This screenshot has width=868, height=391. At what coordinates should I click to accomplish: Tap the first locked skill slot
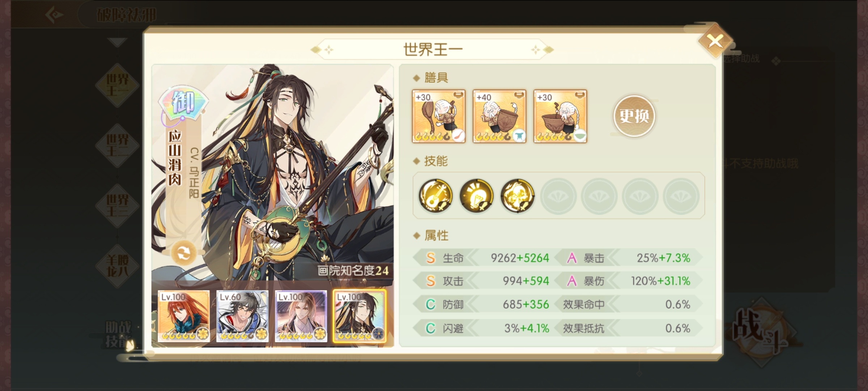coord(558,196)
